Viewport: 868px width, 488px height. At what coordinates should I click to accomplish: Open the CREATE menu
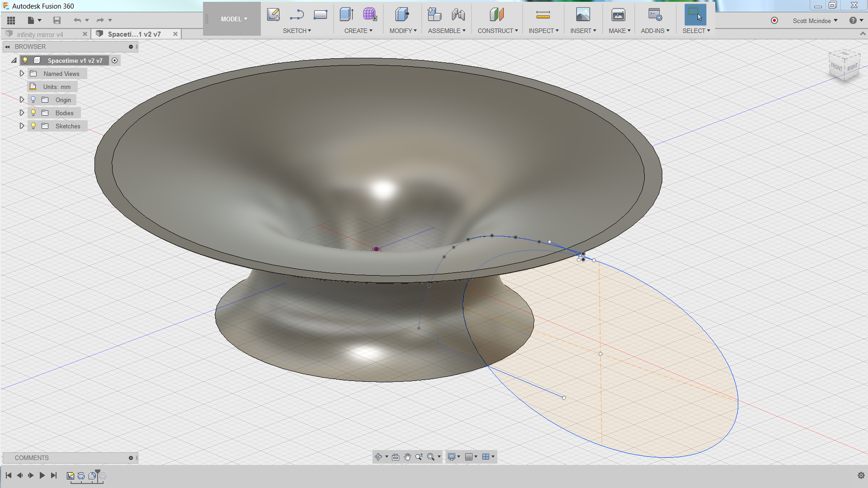(358, 31)
